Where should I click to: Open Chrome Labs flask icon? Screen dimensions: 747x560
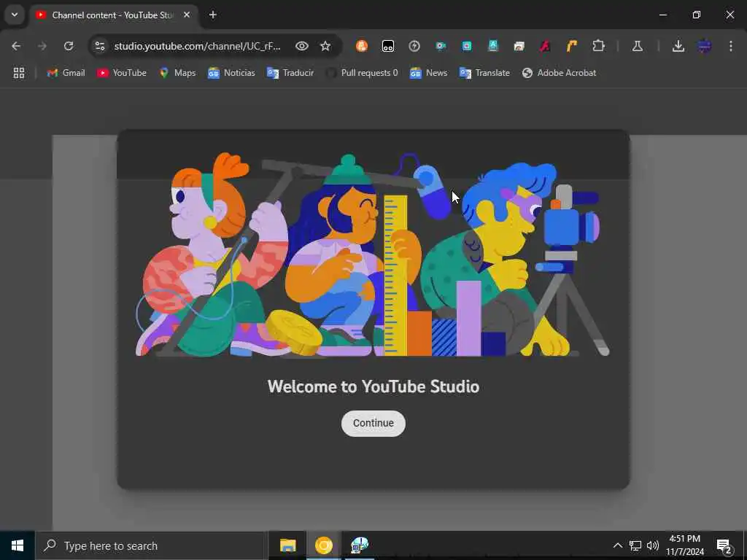click(x=638, y=46)
